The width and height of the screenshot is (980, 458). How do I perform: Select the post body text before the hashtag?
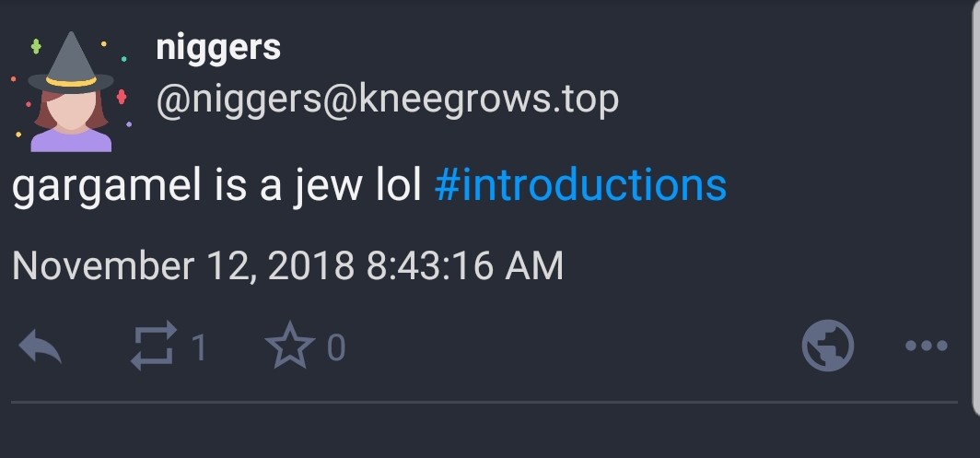click(x=216, y=186)
